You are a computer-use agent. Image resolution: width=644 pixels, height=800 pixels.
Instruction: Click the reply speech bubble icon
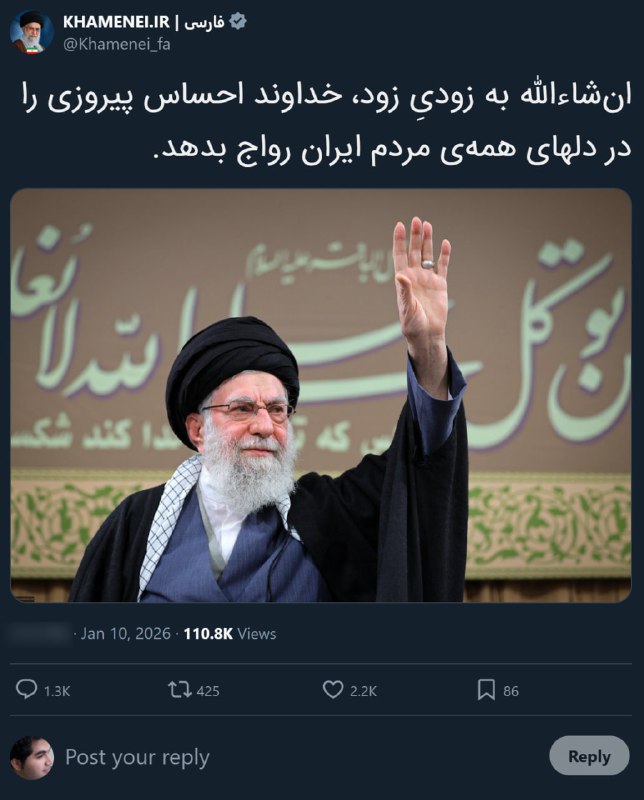pos(27,689)
